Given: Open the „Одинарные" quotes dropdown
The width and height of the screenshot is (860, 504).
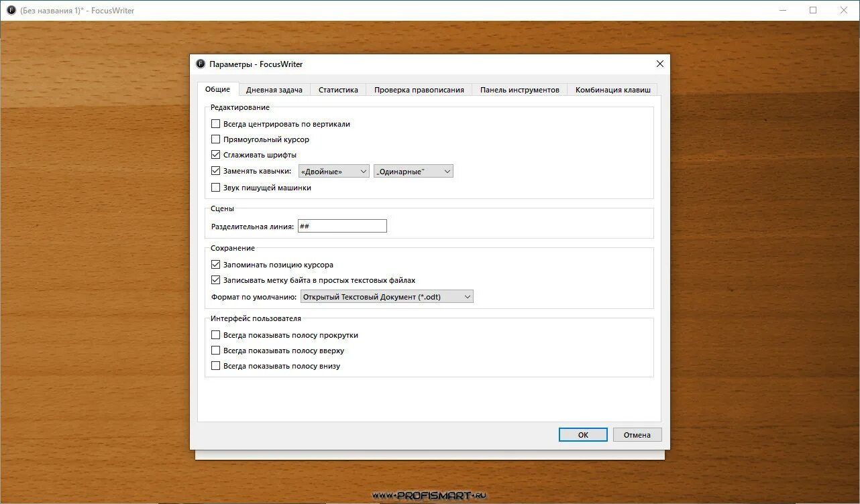Looking at the screenshot, I should point(413,171).
